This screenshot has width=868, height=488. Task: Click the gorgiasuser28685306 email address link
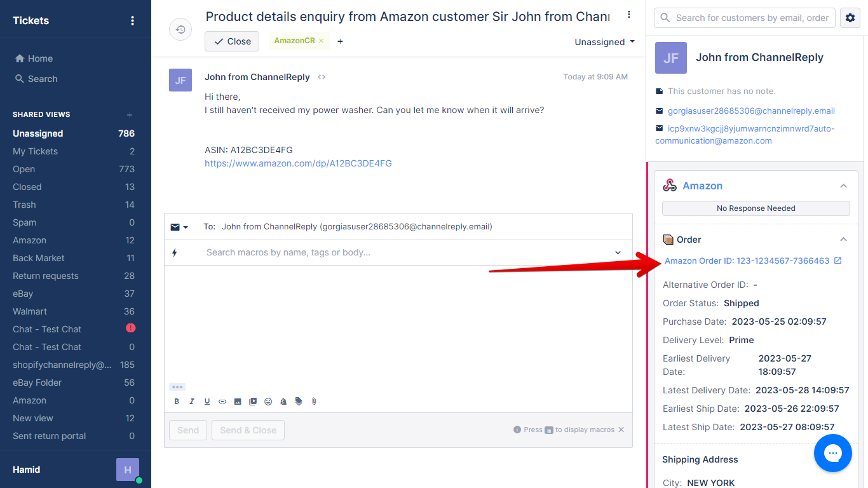(751, 111)
